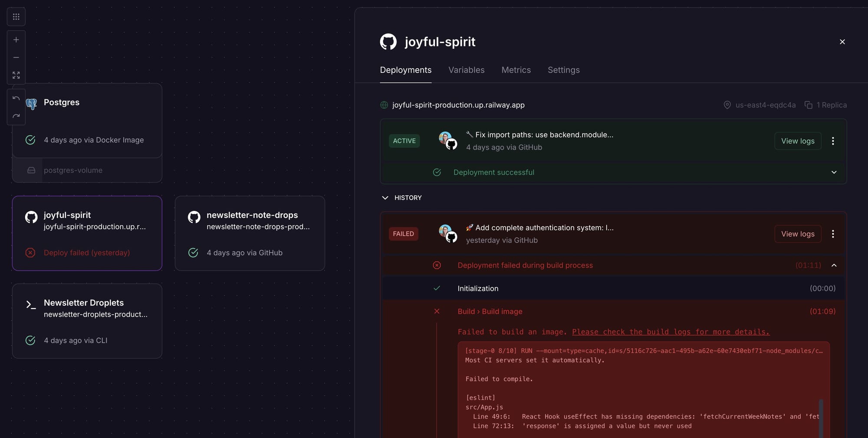Click the 'src/App.js' log line
This screenshot has width=868, height=438.
[484, 407]
